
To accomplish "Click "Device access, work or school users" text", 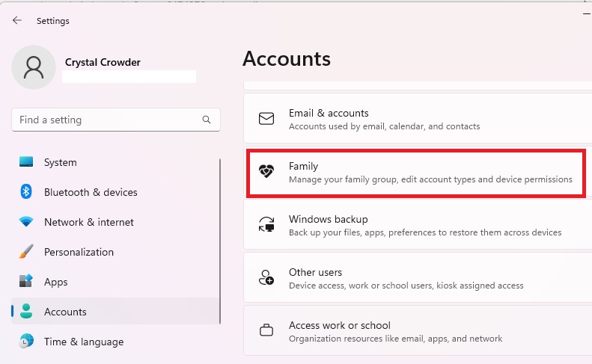I will coord(406,286).
